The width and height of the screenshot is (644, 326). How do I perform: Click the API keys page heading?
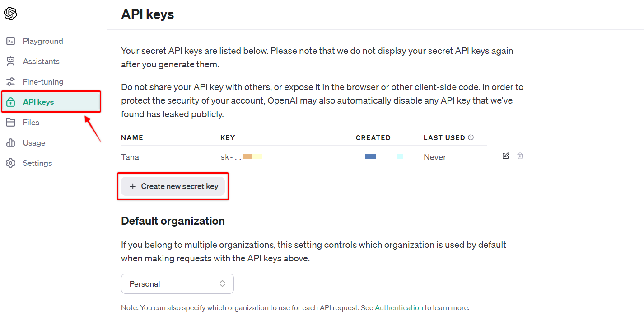click(x=148, y=14)
